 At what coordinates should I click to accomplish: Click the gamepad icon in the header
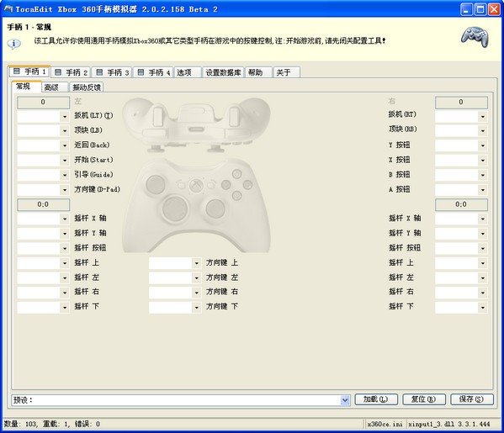[475, 37]
